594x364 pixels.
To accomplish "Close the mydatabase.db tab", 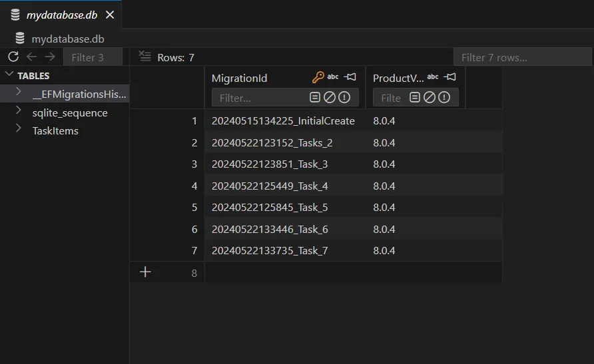I will click(110, 15).
